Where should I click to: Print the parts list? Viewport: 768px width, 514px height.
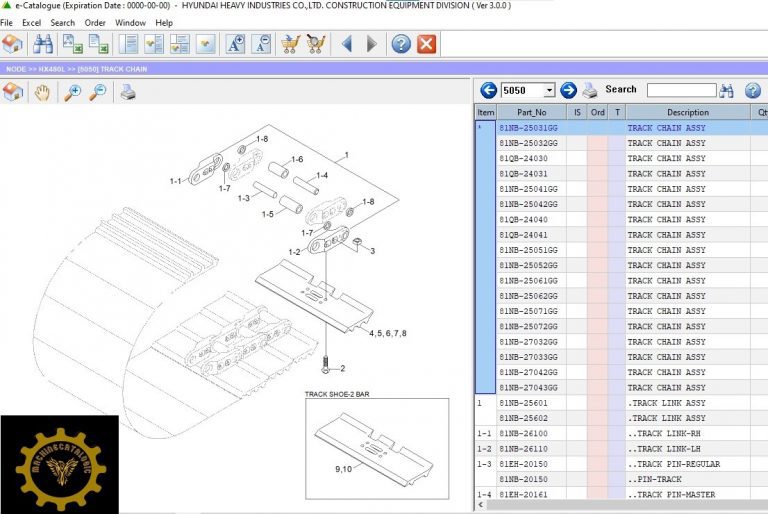point(590,90)
